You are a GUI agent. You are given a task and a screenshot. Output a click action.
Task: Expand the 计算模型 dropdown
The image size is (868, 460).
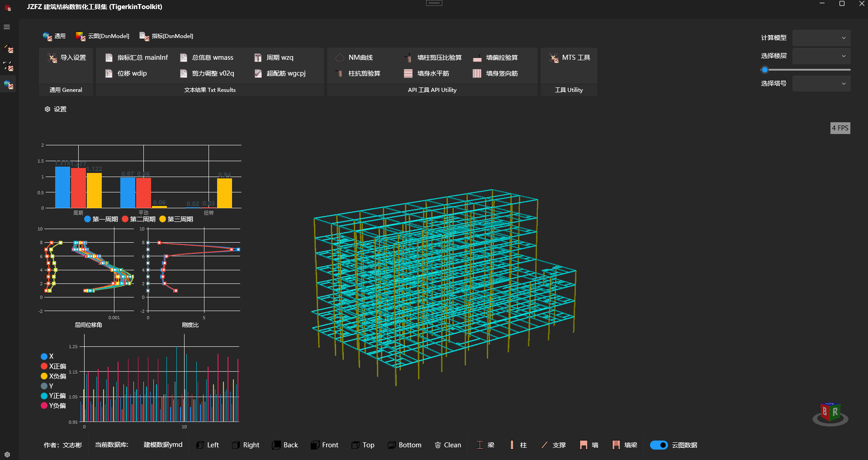[821, 38]
